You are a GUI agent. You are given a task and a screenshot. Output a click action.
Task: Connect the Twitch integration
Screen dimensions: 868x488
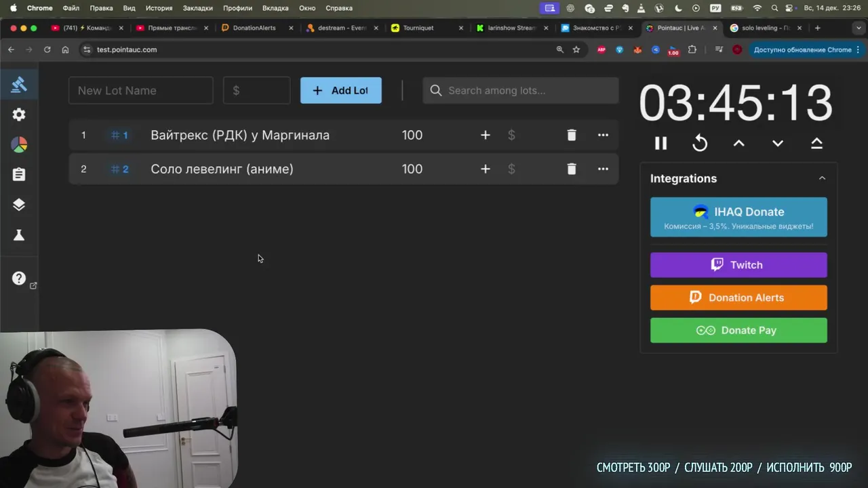coord(738,265)
